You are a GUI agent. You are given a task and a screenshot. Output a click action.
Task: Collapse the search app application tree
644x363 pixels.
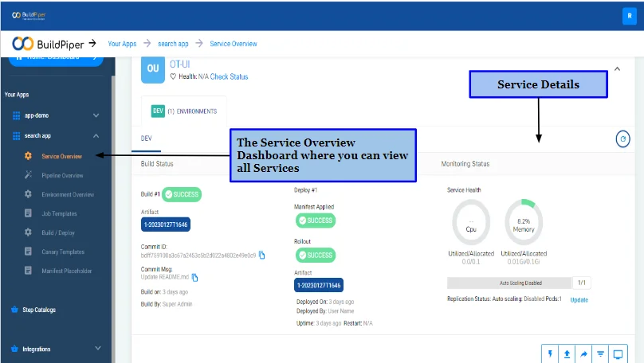tap(96, 136)
